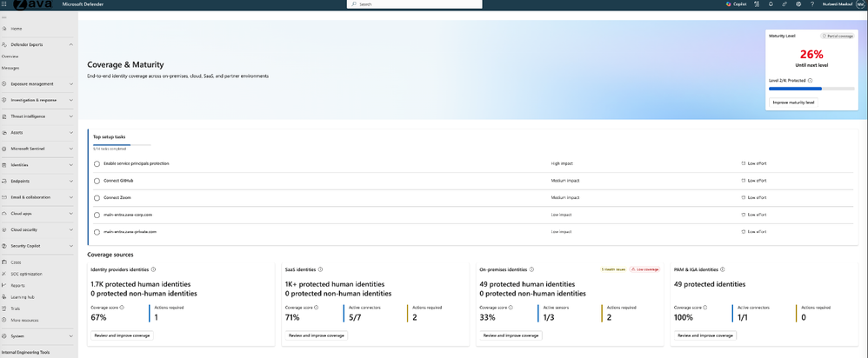The width and height of the screenshot is (868, 358).
Task: Click the 5 health issues badge
Action: [x=613, y=269]
